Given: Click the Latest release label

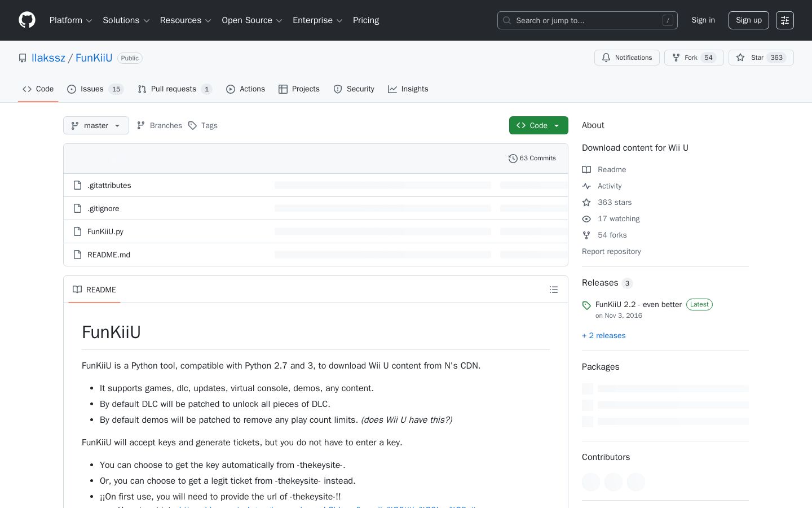Looking at the screenshot, I should coord(699,304).
